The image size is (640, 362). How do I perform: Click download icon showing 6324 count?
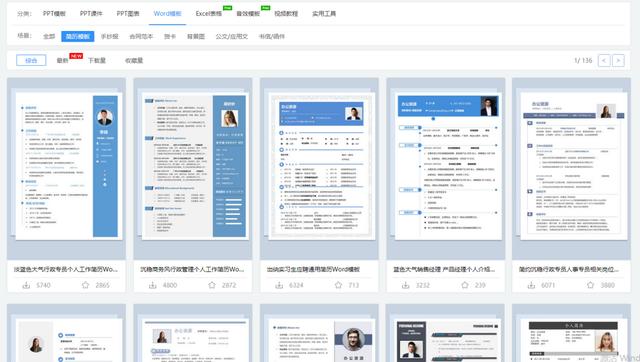279,285
